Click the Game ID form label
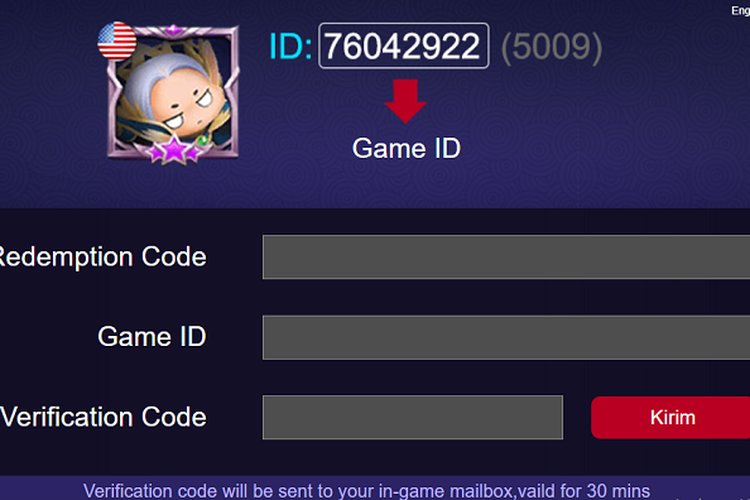 coord(152,336)
